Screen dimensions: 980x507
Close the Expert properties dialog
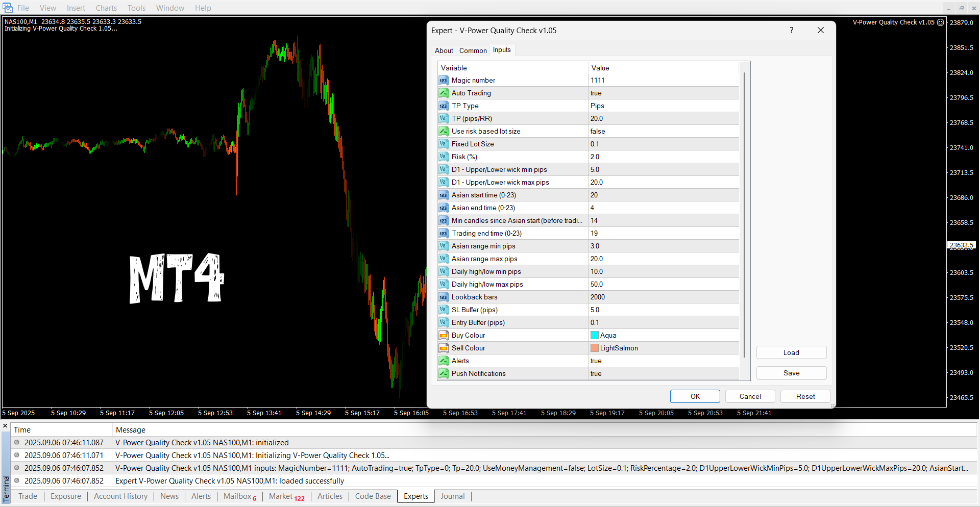[x=821, y=31]
